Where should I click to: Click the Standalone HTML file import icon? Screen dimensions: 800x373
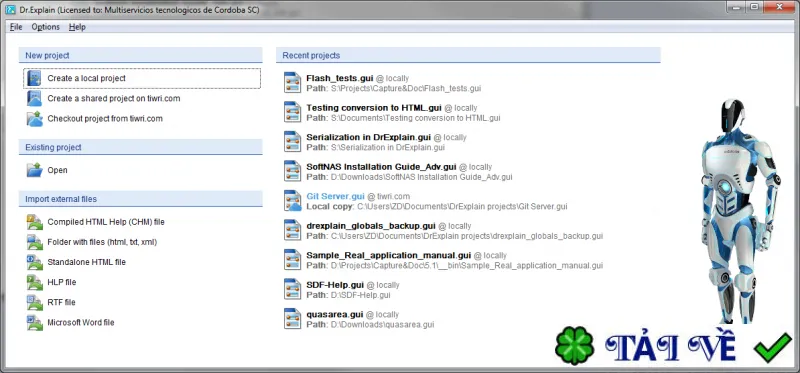[34, 262]
